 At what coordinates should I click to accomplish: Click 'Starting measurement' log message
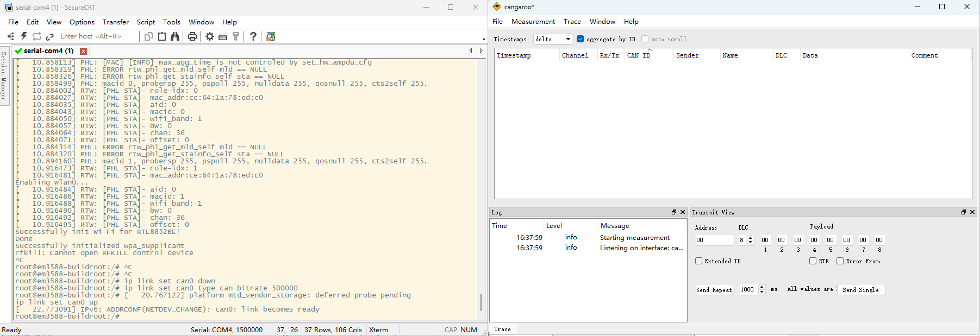[635, 238]
